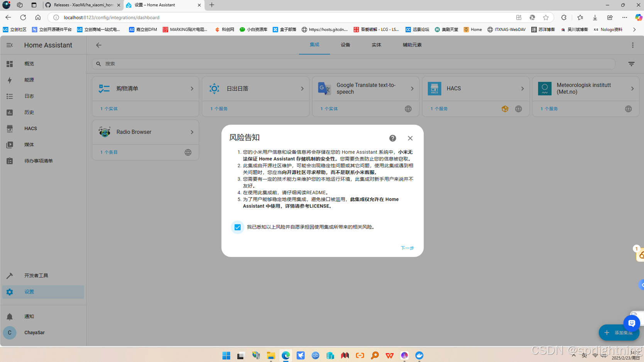
Task: Switch to the Releases XiaoMi GitHub browser tab
Action: pos(83,5)
